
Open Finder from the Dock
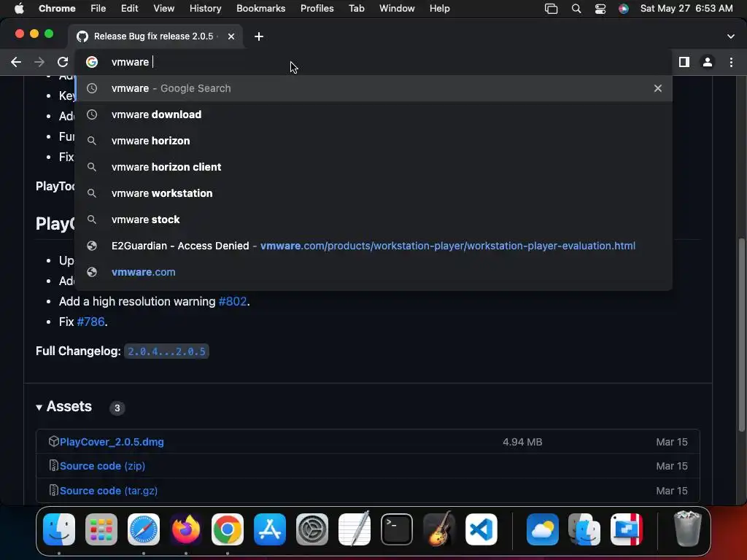(x=59, y=529)
